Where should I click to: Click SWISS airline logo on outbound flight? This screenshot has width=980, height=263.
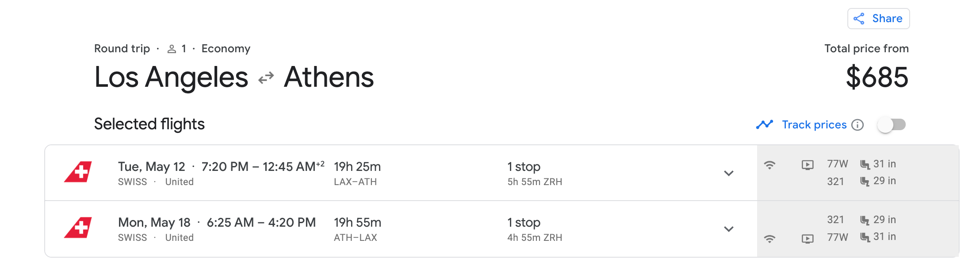pyautogui.click(x=78, y=172)
